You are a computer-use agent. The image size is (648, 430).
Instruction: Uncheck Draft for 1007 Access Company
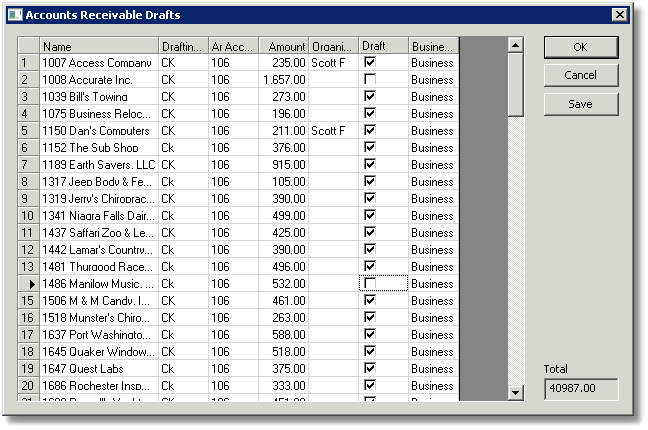(x=370, y=62)
